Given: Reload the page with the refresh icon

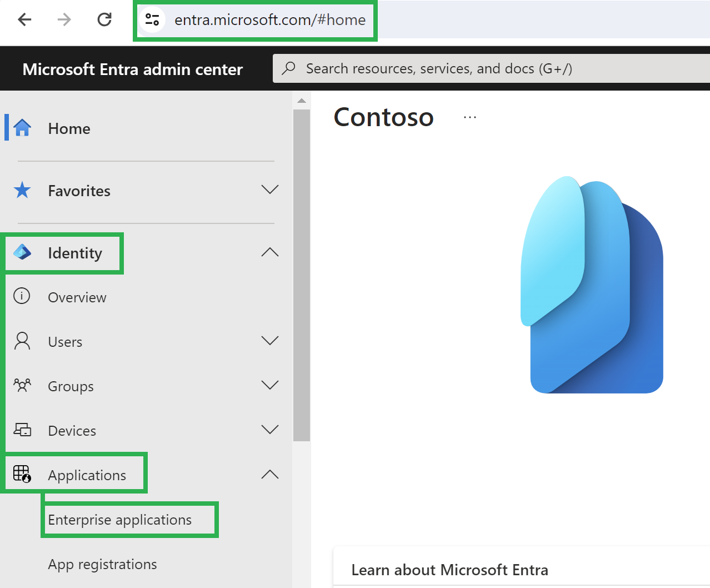Looking at the screenshot, I should pos(104,20).
